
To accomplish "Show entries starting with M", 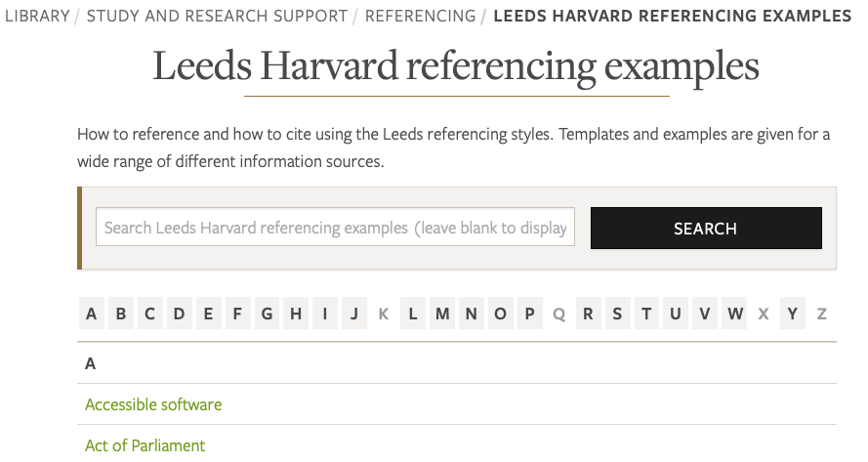I will [x=442, y=314].
